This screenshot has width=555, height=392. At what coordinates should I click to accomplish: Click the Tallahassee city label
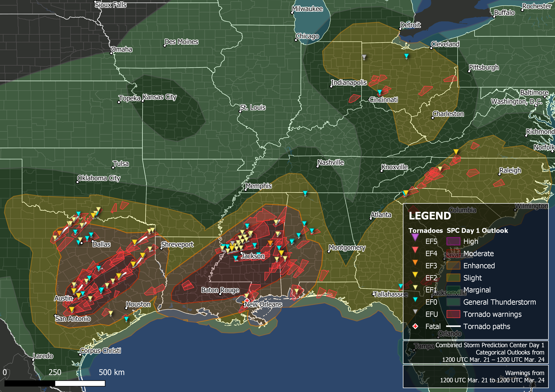tap(390, 294)
